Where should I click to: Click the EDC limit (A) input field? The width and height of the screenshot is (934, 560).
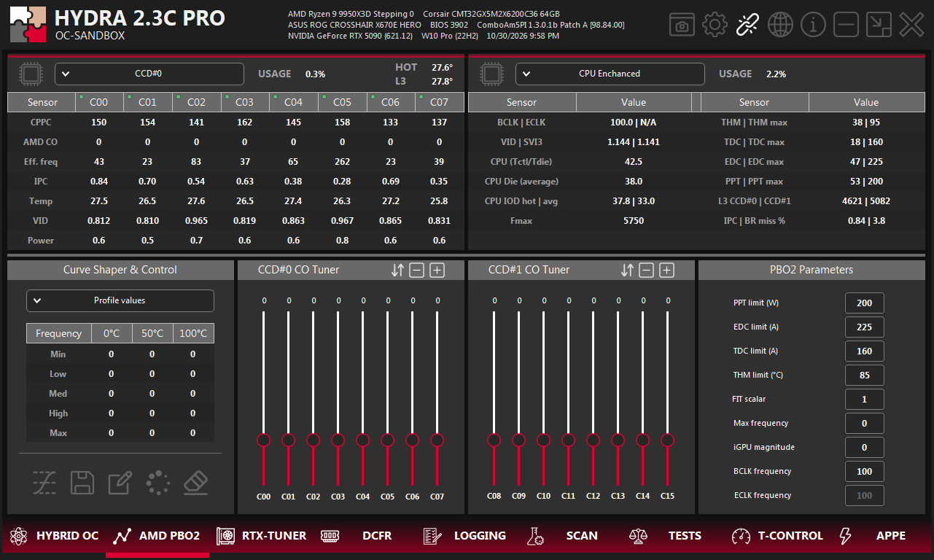tap(865, 327)
